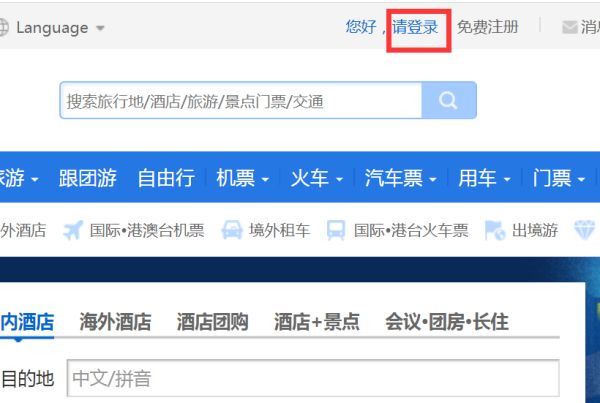600x403 pixels.
Task: Switch to the 酒店团购 tab
Action: (x=212, y=322)
